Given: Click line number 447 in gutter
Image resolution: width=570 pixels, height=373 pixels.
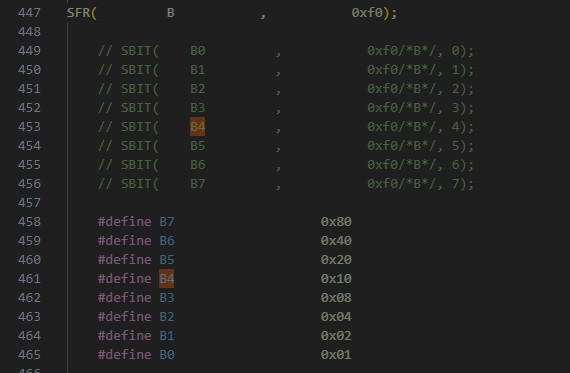Looking at the screenshot, I should [x=29, y=13].
